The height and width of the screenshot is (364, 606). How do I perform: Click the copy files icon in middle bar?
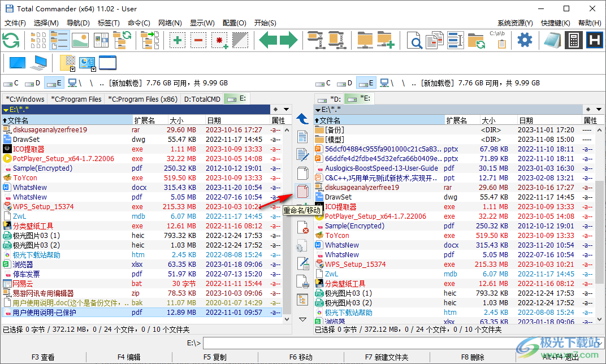click(302, 173)
